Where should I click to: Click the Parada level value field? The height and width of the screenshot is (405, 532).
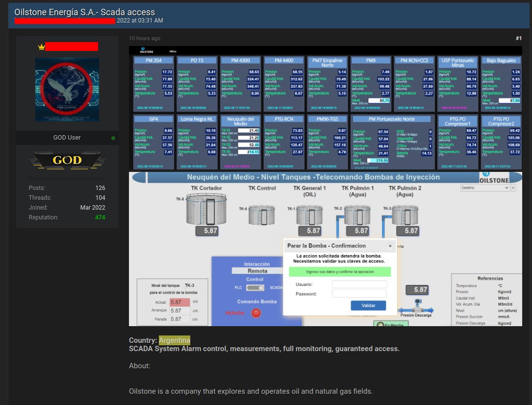(179, 319)
